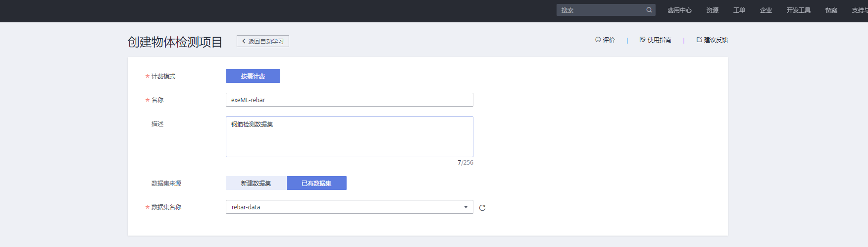Click the dataset dropdown arrow
Screen dimensions: 868x247
[x=465, y=207]
